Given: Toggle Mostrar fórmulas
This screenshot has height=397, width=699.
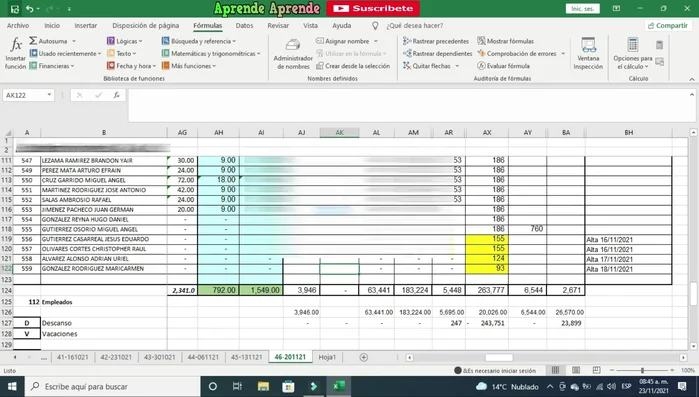Looking at the screenshot, I should (x=506, y=41).
